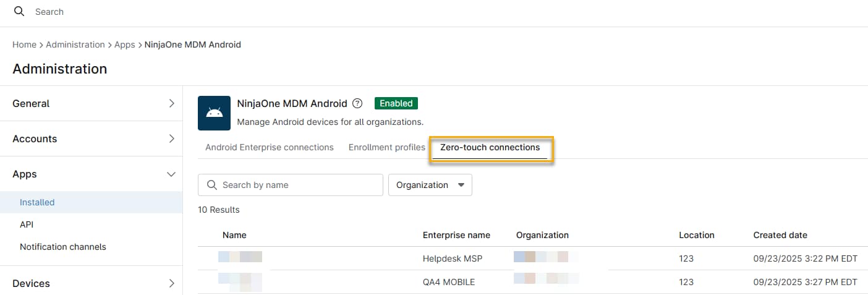Open API in the Apps sidebar
The image size is (868, 295).
27,224
